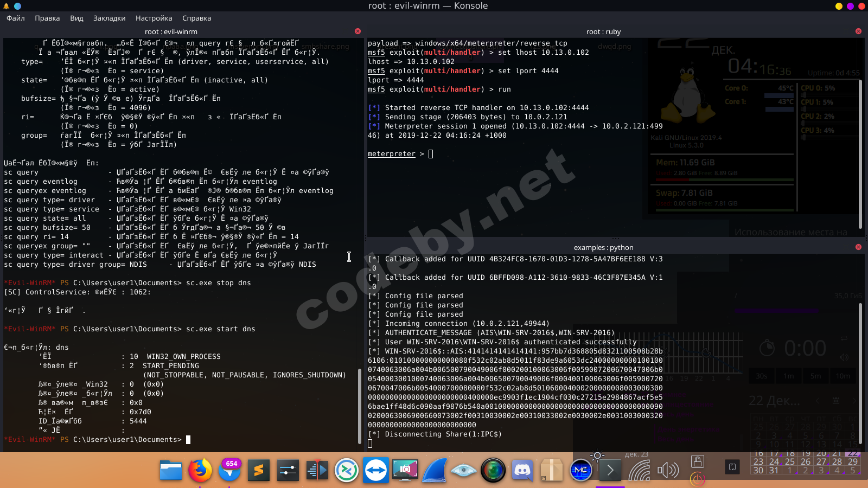Close the root : evil-winrm split pane
868x488 pixels.
358,31
